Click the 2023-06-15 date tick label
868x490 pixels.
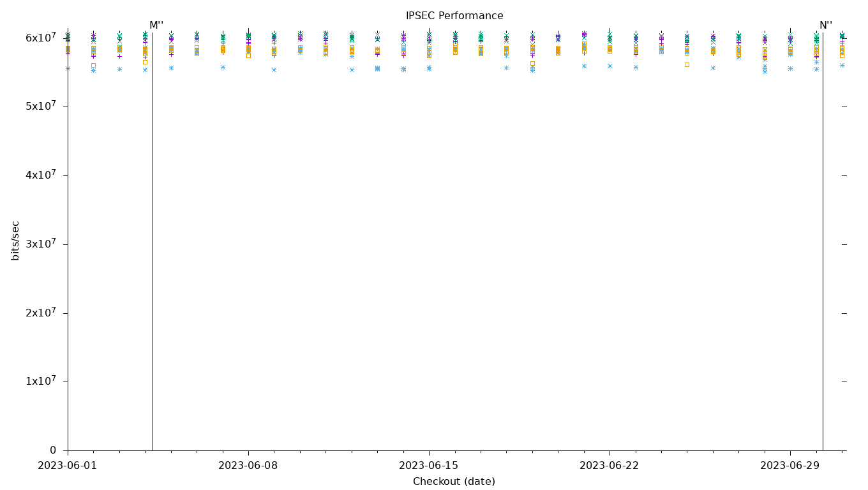click(x=429, y=466)
